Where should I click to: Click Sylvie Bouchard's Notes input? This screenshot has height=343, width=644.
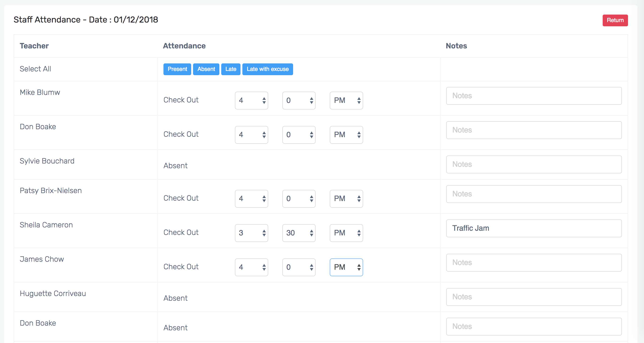(534, 164)
